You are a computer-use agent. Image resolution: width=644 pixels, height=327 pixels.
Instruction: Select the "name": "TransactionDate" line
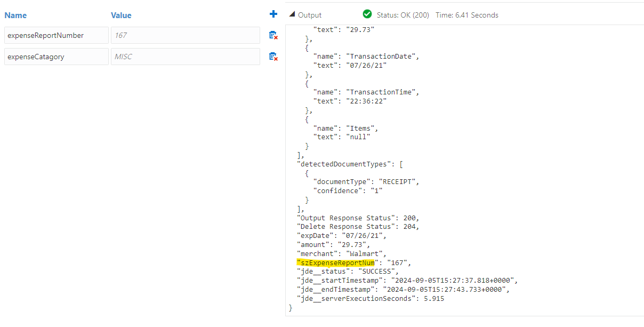point(367,56)
